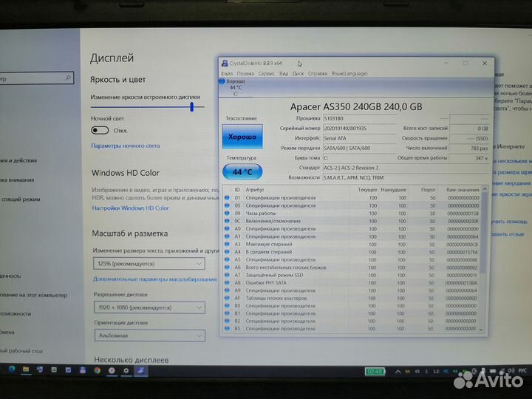Click status circle of A0 attribute row
Screen dimensions: 532x399
pos(227,228)
